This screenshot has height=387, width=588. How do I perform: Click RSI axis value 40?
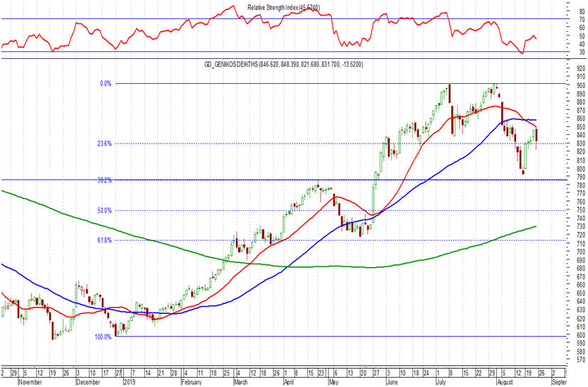point(582,44)
